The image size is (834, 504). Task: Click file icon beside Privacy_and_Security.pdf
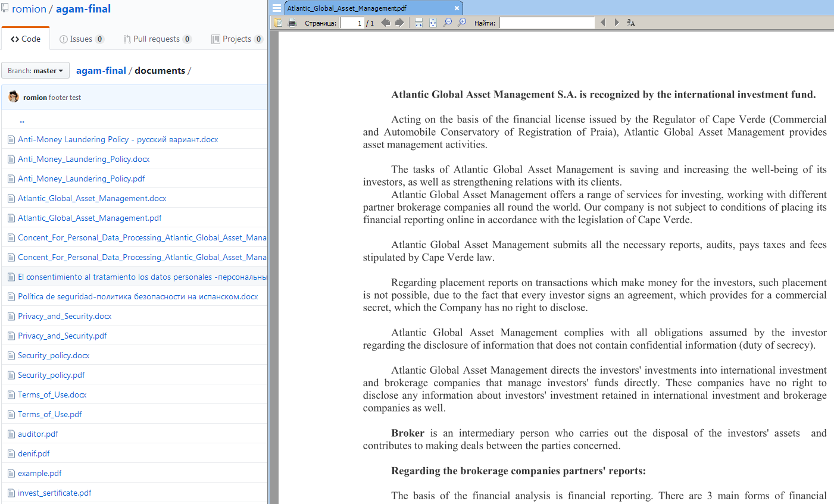11,336
